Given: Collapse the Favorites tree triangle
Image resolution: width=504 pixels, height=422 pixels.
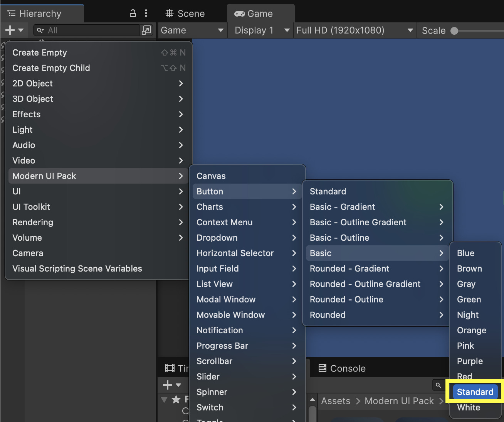Looking at the screenshot, I should 164,400.
